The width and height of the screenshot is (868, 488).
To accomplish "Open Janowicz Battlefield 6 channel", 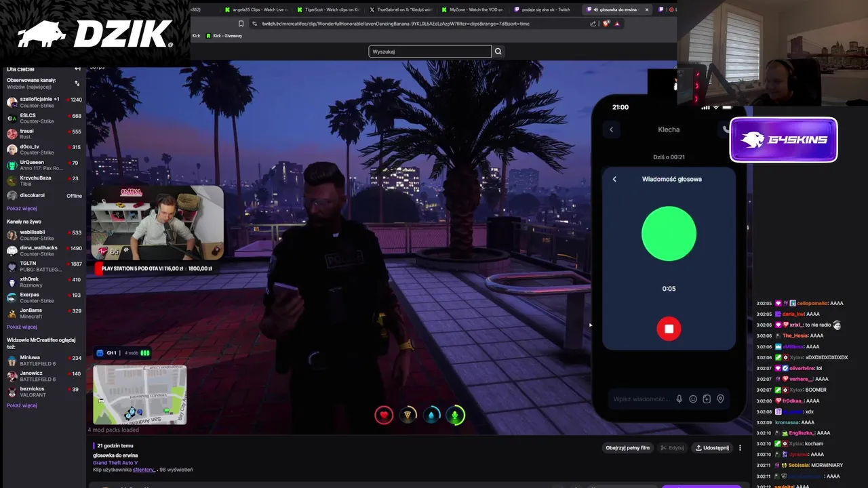I will point(44,376).
